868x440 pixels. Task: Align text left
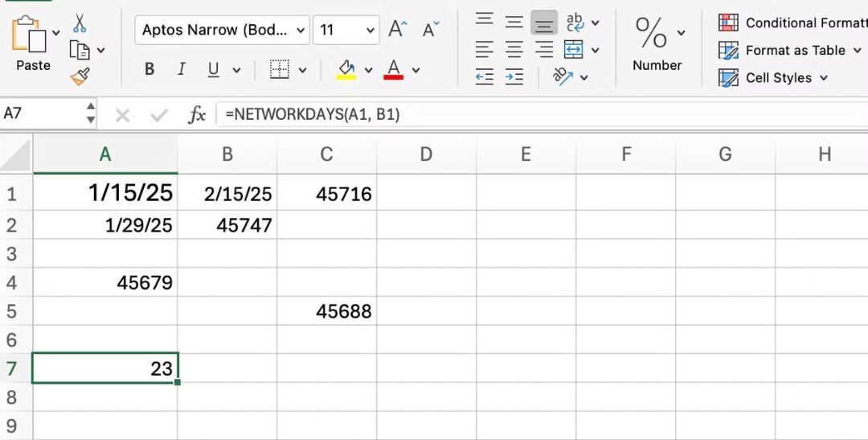click(485, 50)
